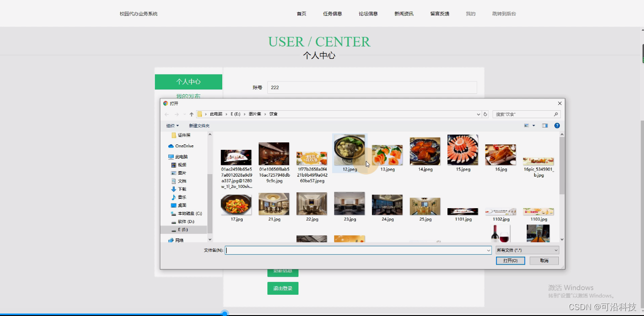
Task: Click the refresh icon beside the address bar
Action: pos(486,114)
